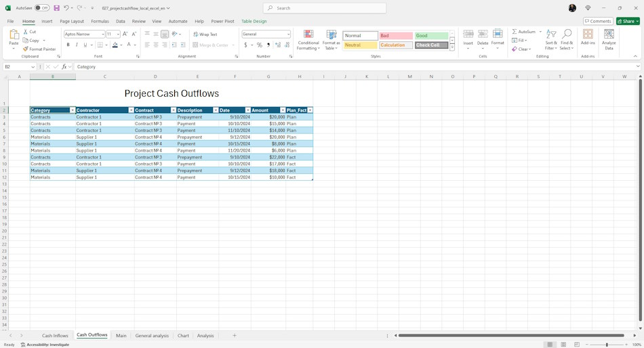Decrease font size icon
Image resolution: width=644 pixels, height=348 pixels.
point(134,34)
